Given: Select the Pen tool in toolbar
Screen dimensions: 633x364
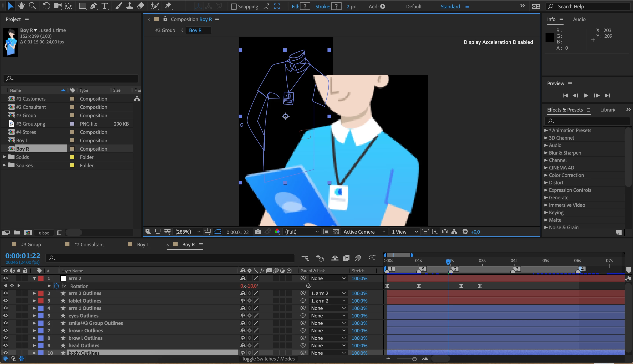Looking at the screenshot, I should (93, 6).
